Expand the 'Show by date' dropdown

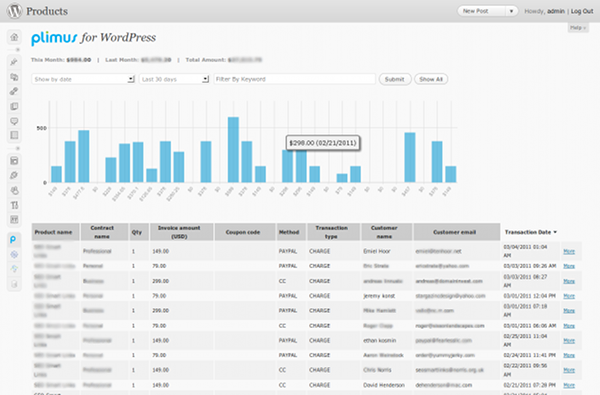pyautogui.click(x=83, y=79)
